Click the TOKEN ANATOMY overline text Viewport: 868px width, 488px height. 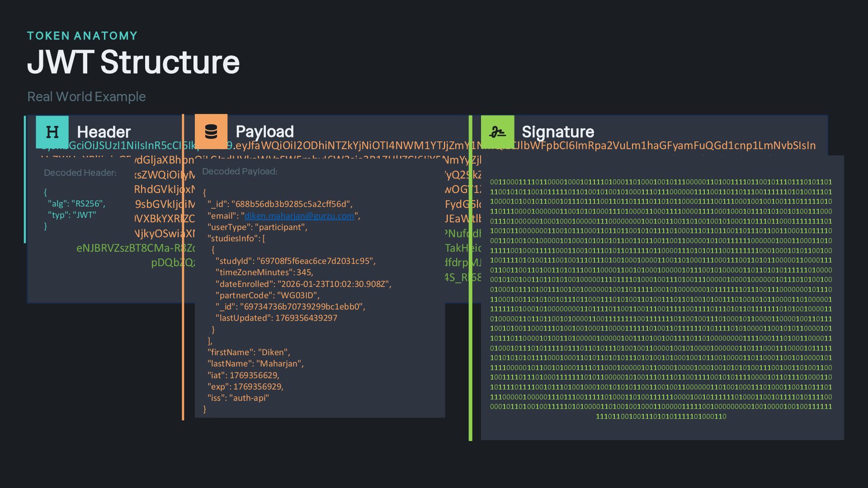82,36
